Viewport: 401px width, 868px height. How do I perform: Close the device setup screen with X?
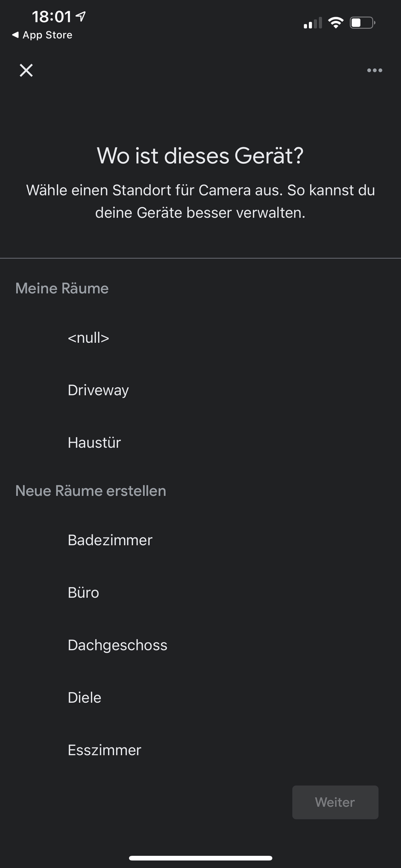(26, 70)
